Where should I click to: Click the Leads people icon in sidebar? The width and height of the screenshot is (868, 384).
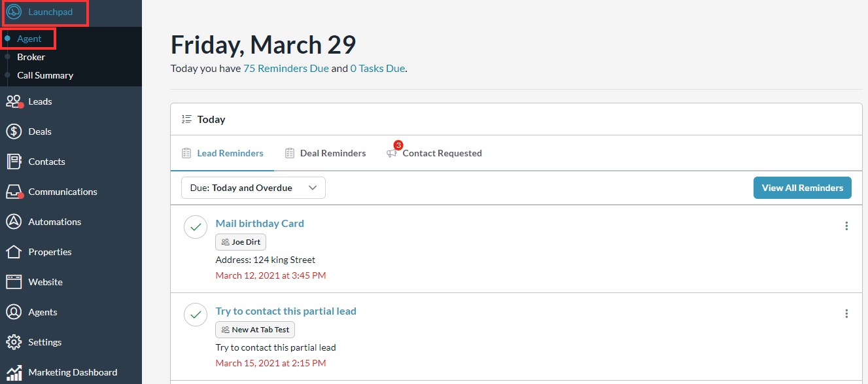(14, 101)
